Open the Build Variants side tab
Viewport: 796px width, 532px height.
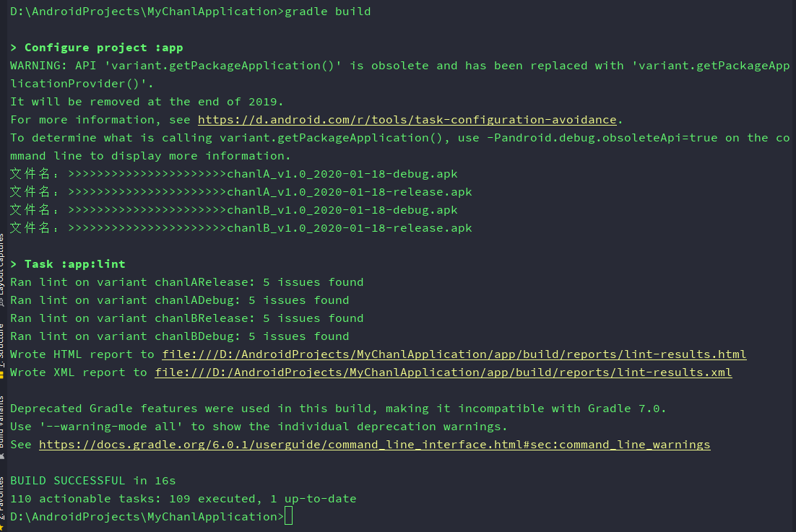[3, 422]
